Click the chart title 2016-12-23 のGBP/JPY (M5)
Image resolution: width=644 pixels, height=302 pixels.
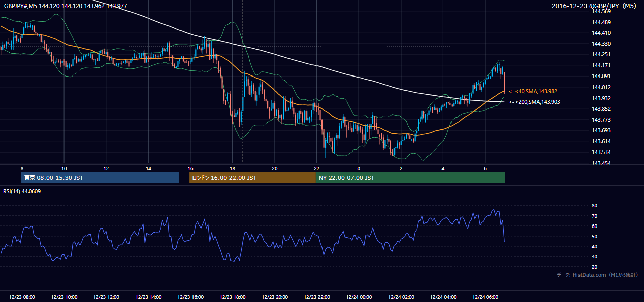coord(595,6)
